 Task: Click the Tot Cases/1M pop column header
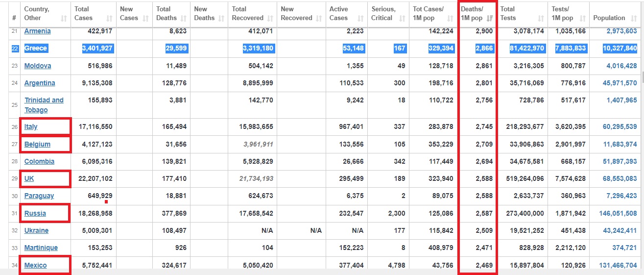[x=428, y=14]
